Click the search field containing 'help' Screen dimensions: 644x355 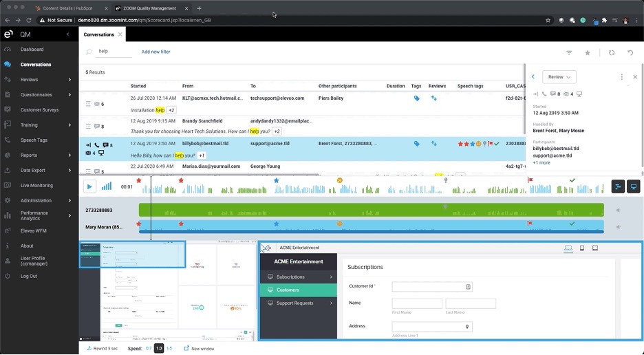[114, 52]
